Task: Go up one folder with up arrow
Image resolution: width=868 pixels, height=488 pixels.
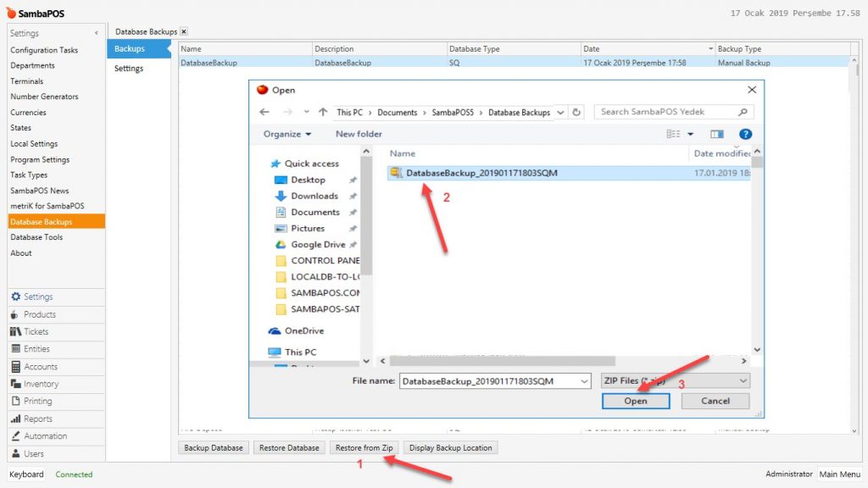Action: (x=323, y=112)
